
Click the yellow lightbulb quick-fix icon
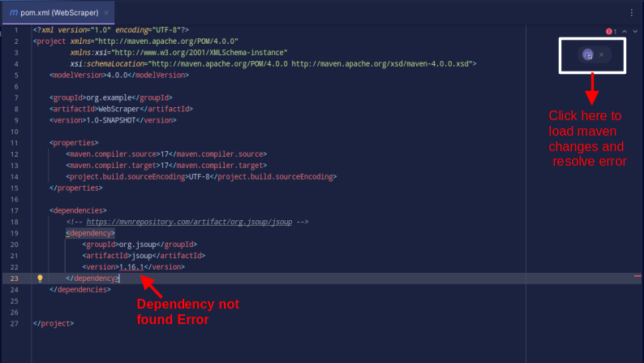point(40,279)
